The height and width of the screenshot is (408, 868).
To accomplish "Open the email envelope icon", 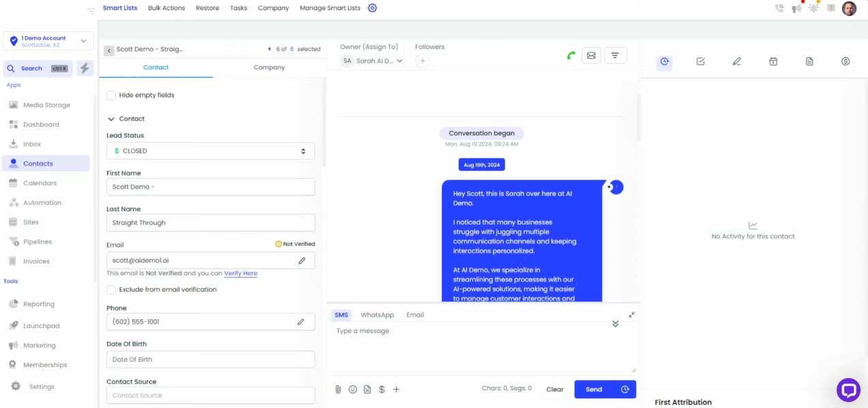I will [x=590, y=55].
